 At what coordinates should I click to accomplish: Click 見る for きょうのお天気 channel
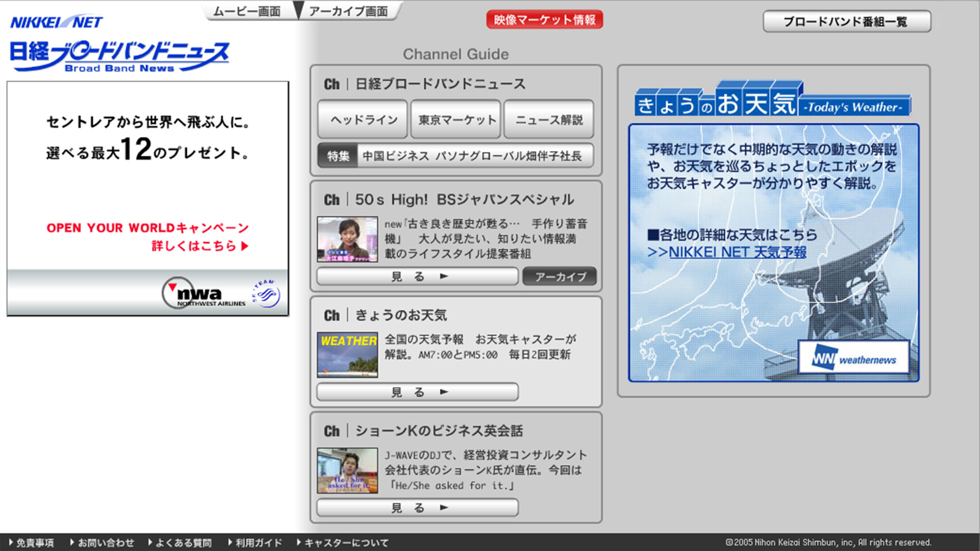tap(418, 392)
